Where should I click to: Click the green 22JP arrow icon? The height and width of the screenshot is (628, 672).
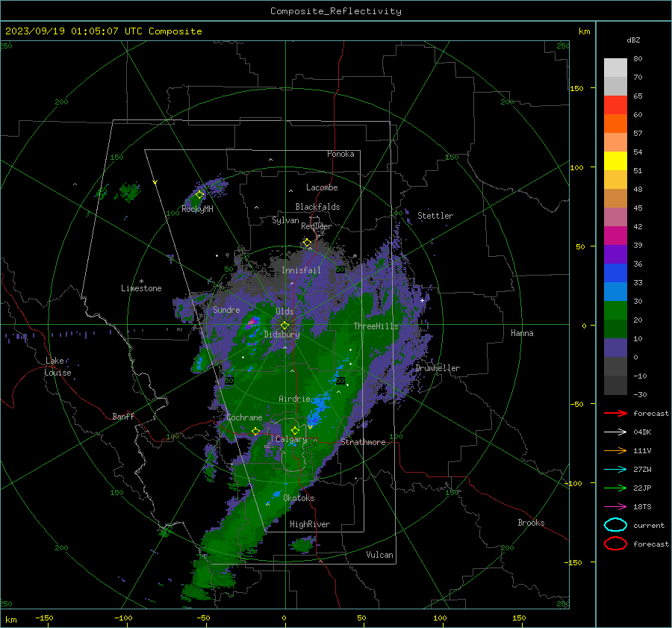pos(615,488)
